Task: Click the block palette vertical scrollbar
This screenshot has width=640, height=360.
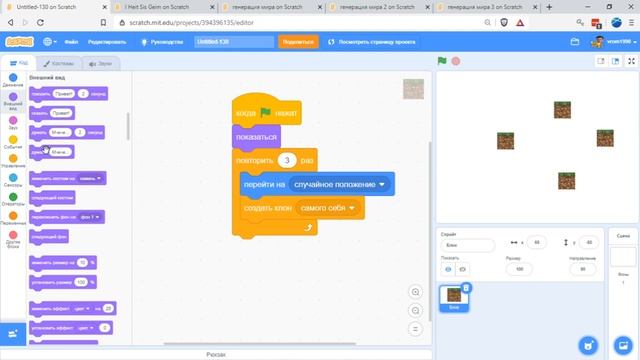Action: point(128,127)
